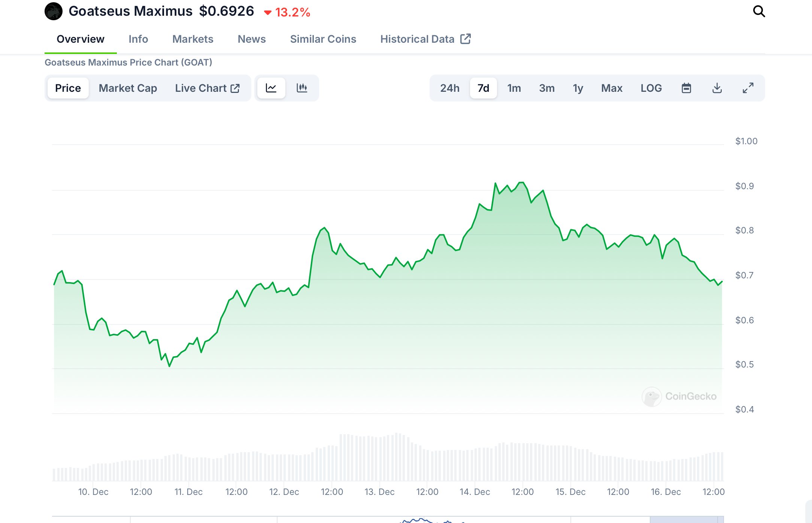The height and width of the screenshot is (523, 812).
Task: Open the News tab
Action: pyautogui.click(x=251, y=39)
